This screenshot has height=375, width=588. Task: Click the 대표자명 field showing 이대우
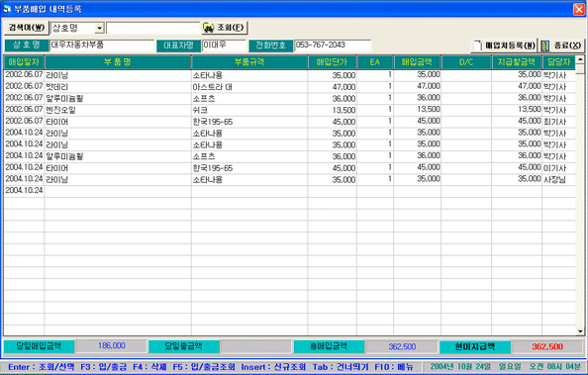[224, 46]
